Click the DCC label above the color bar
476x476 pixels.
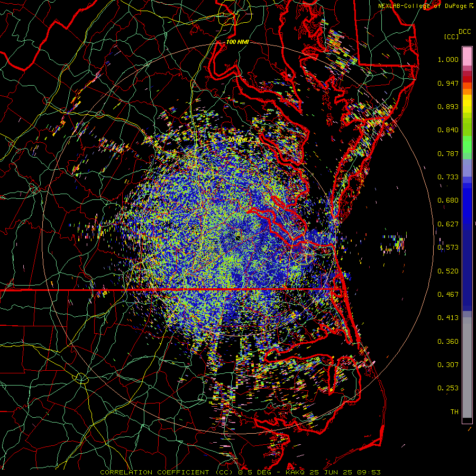pos(464,32)
